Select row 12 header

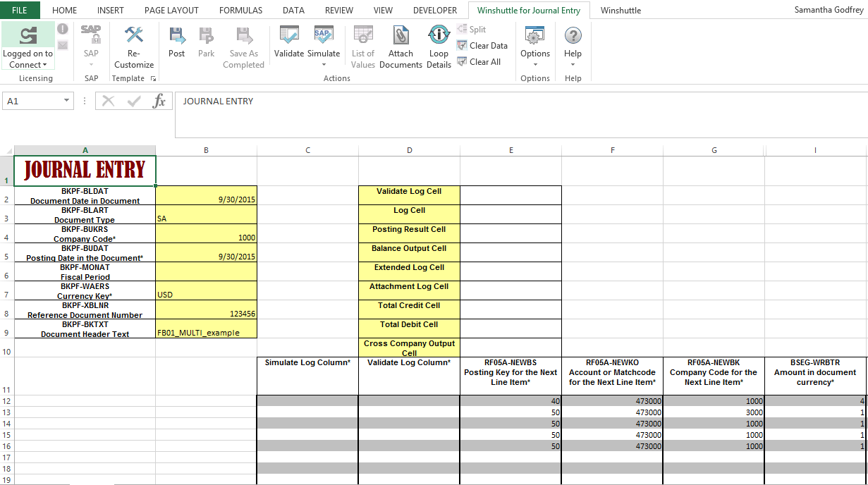tap(7, 401)
